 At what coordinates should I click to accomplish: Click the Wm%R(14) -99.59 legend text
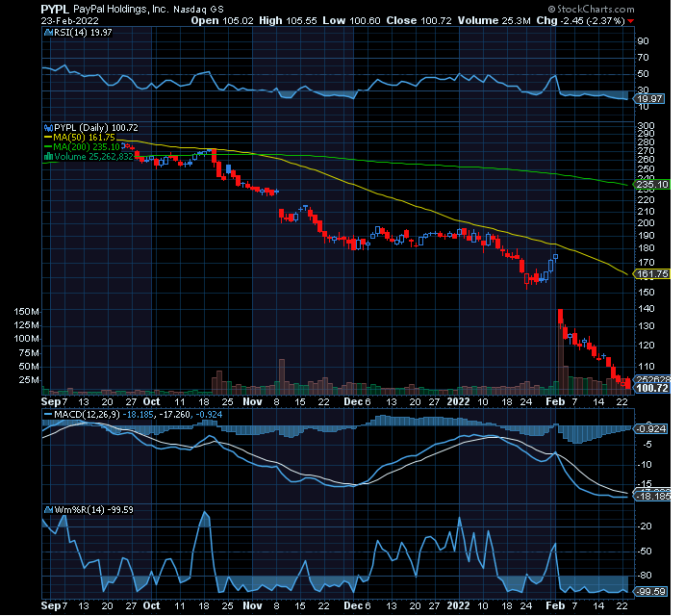coord(93,510)
